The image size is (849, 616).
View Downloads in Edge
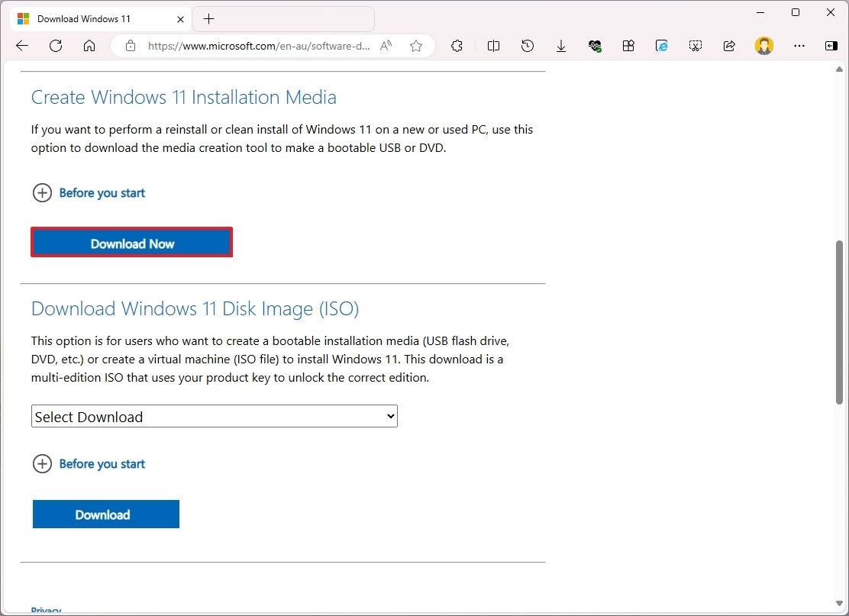pyautogui.click(x=561, y=46)
